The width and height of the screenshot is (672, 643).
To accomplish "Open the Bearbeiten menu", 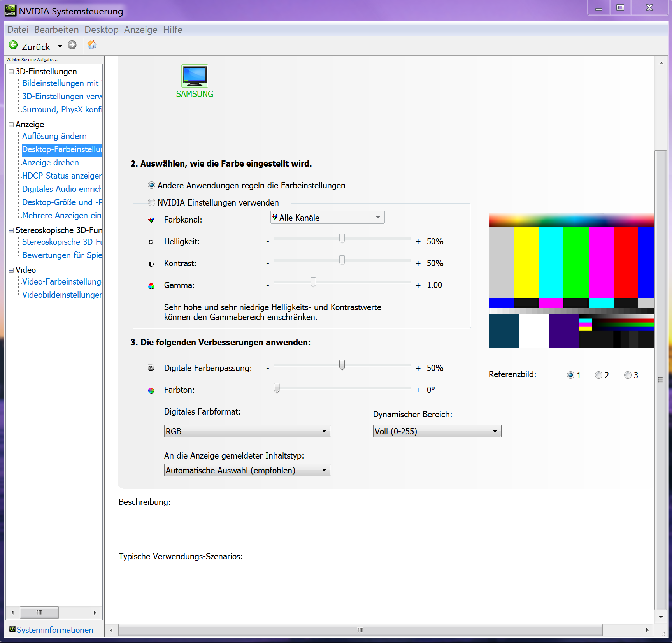I will (56, 30).
